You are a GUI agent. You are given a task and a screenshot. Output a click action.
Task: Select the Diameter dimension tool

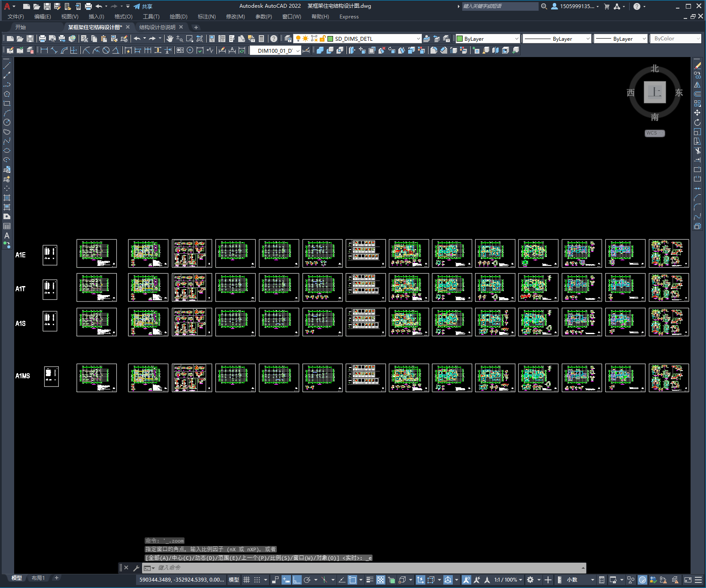pos(106,50)
